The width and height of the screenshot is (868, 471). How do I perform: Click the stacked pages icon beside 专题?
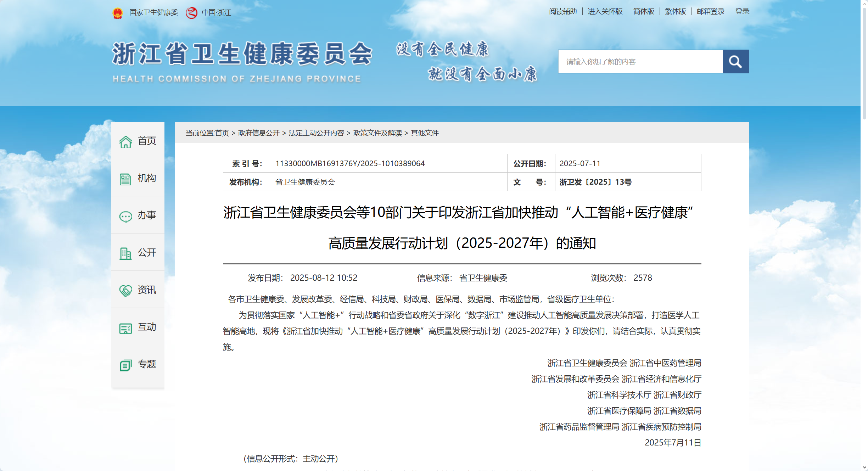125,365
